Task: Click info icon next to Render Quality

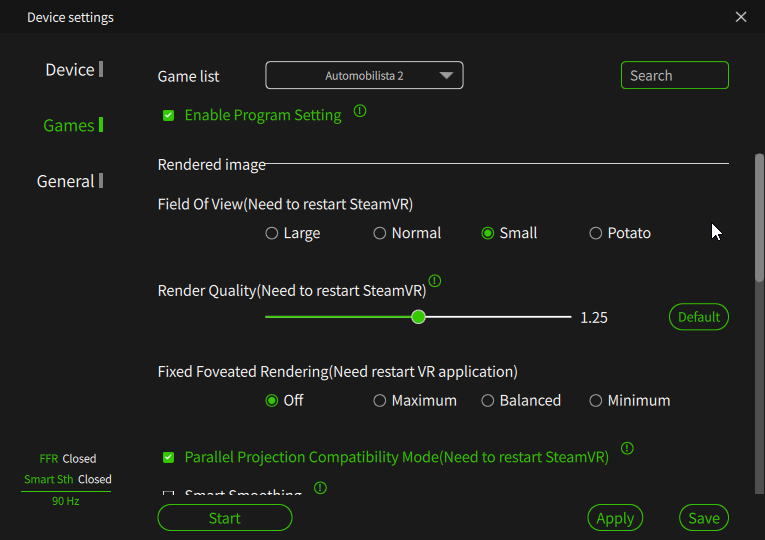Action: [435, 281]
